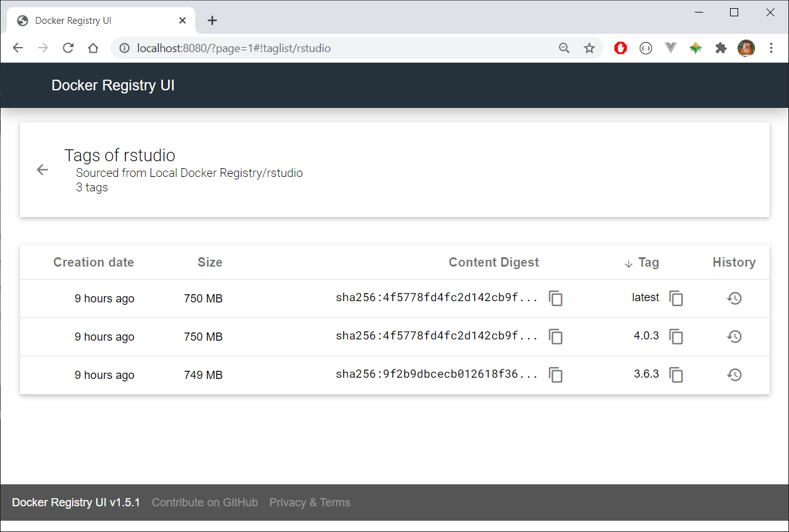The width and height of the screenshot is (789, 532).
Task: View site information for localhost
Action: 124,48
